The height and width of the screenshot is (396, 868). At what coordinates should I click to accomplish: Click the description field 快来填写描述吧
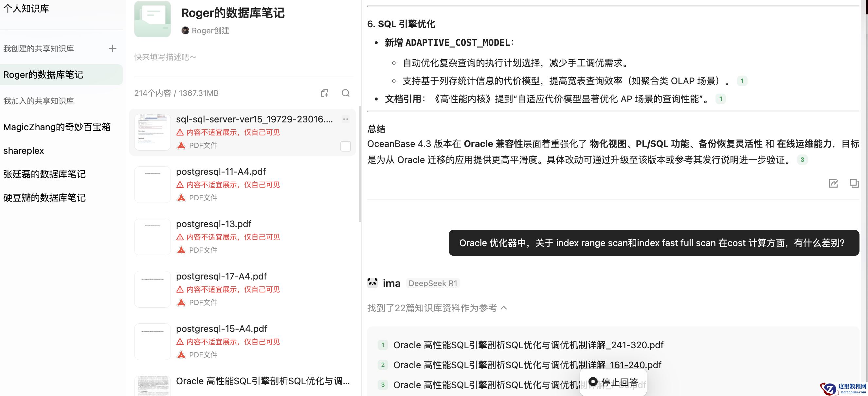[x=165, y=57]
